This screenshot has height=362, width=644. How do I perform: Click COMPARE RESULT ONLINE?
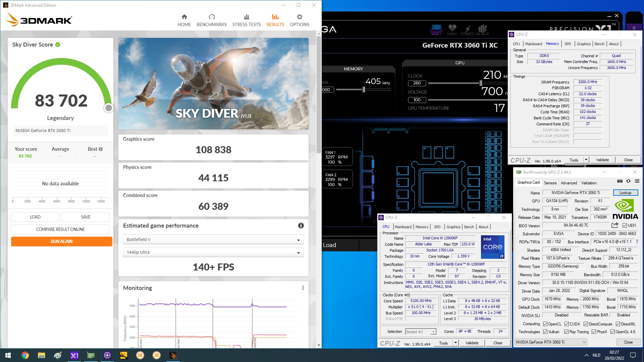(60, 229)
